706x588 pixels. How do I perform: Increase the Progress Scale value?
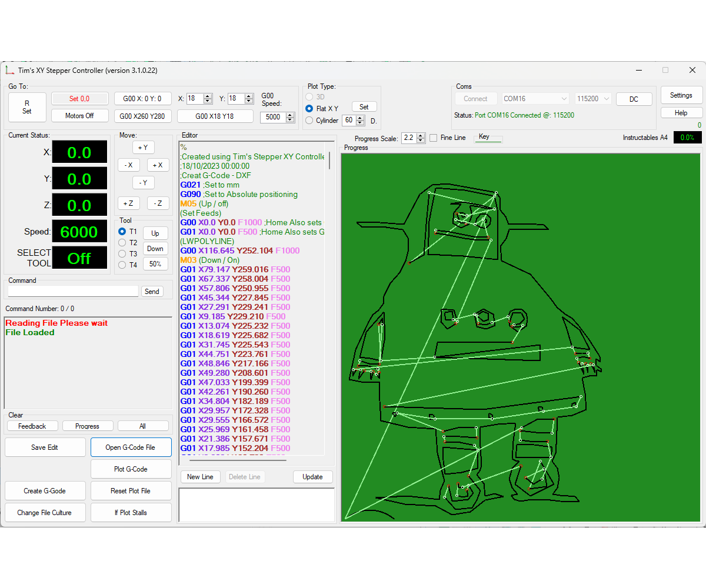pyautogui.click(x=421, y=135)
